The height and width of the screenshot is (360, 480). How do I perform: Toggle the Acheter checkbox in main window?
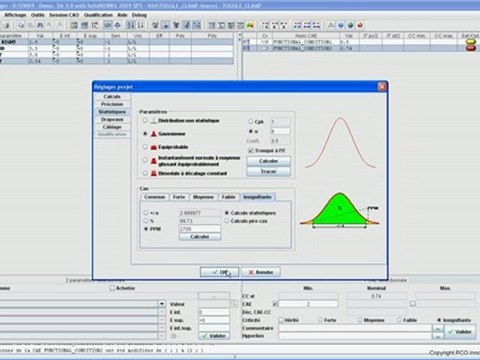point(112,288)
